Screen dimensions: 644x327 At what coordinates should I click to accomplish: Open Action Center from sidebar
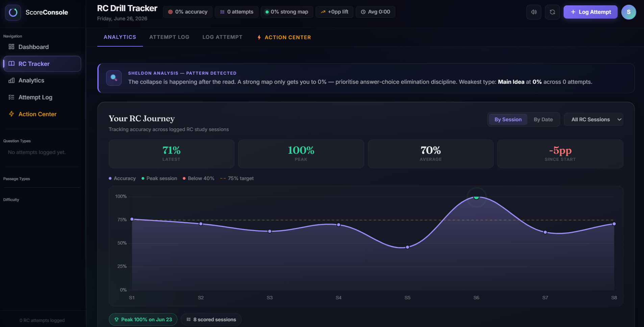pos(42,114)
